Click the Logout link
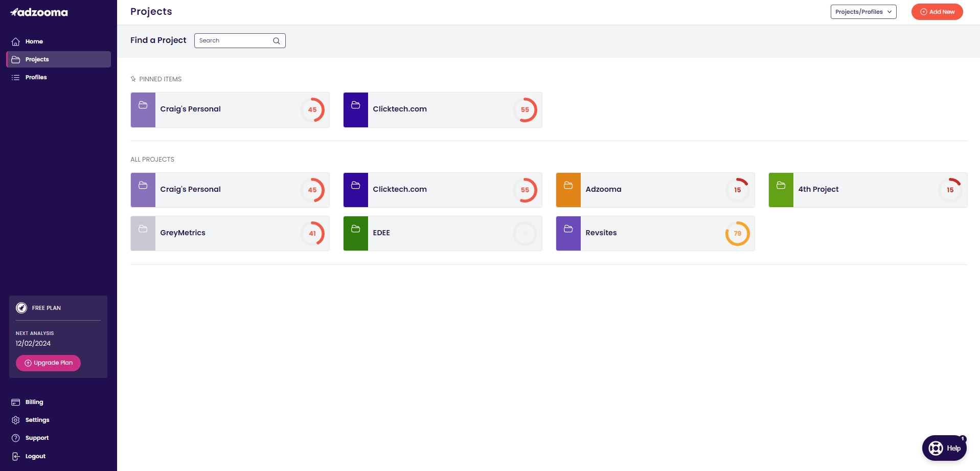This screenshot has height=471, width=980. [58, 456]
